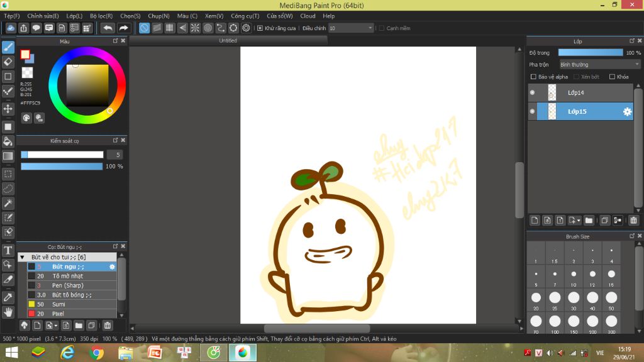
Task: Open snap settings gear icon
Action: (x=246, y=28)
